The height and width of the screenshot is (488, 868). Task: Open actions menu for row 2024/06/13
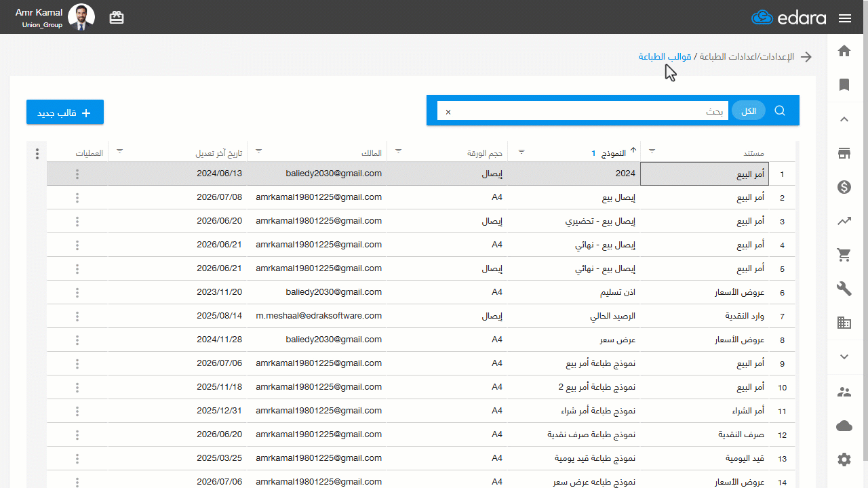[77, 174]
